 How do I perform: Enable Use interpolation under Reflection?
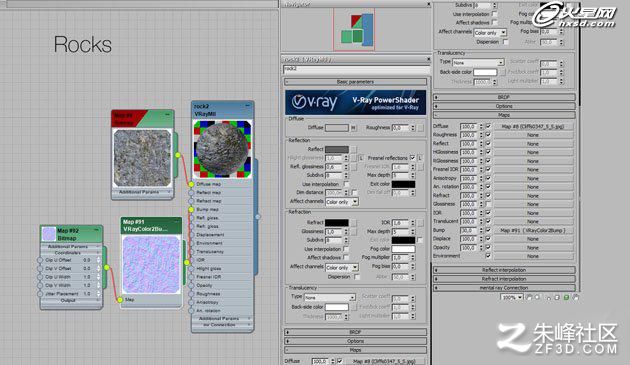pos(346,184)
